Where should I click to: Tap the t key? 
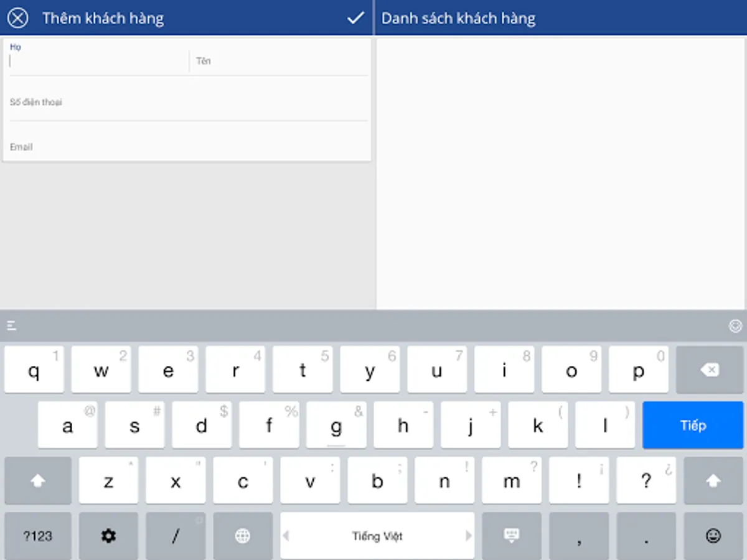click(x=303, y=370)
